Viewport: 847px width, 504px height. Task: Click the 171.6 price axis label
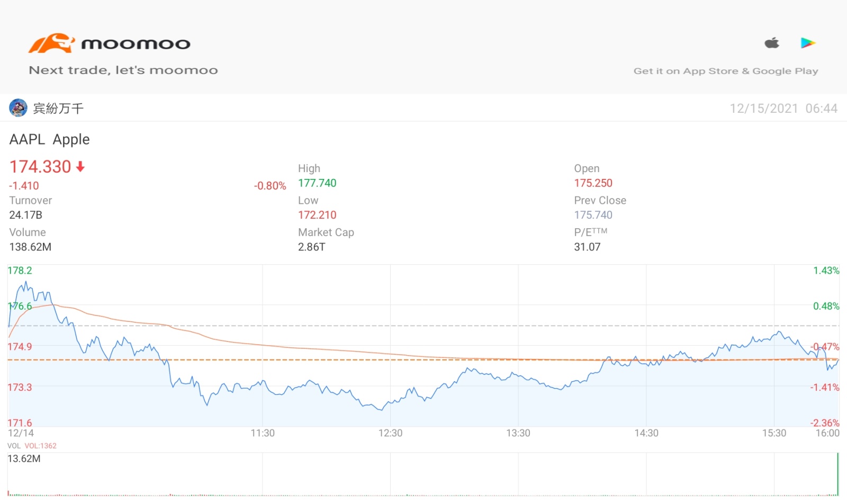[20, 423]
